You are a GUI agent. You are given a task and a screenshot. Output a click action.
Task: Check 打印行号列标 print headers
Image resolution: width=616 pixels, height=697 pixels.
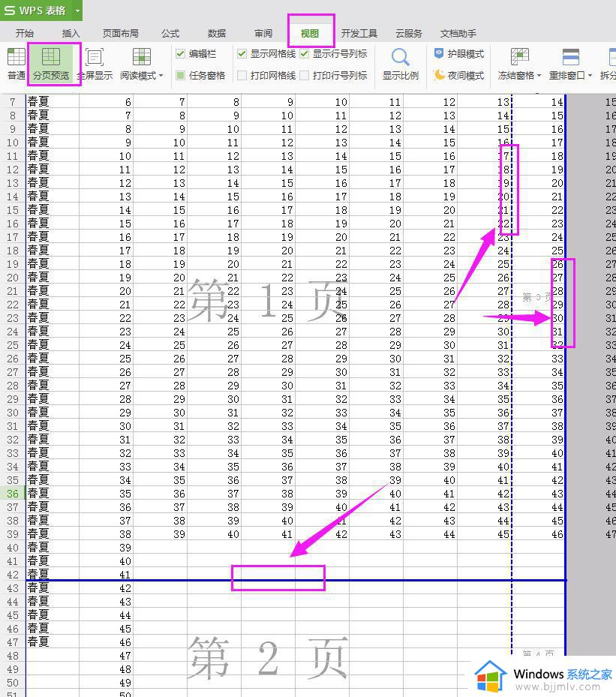tap(304, 75)
